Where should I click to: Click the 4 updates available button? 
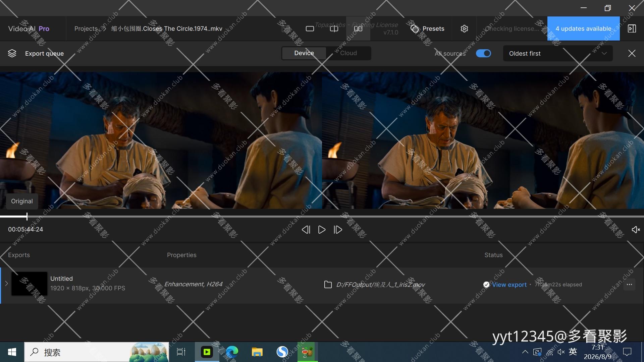584,29
